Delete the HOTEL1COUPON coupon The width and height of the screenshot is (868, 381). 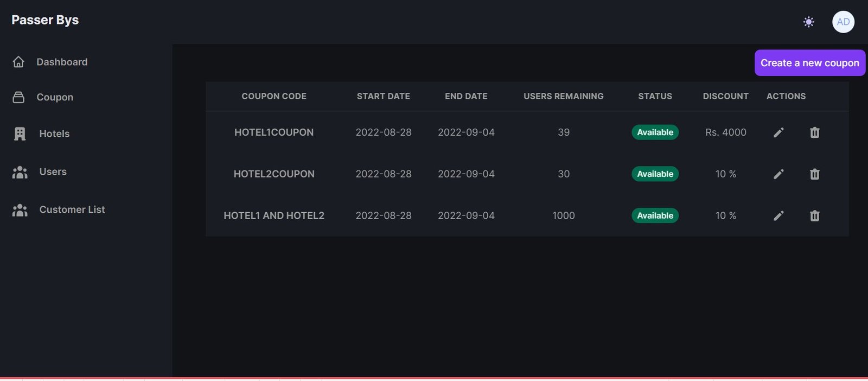[814, 132]
